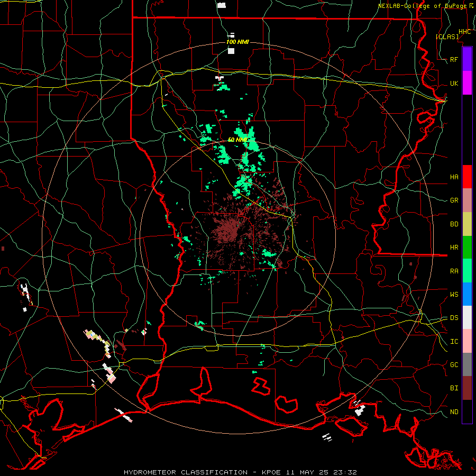This screenshot has width=476, height=476.
Task: Click the "BD" legend label
Action: point(454,224)
